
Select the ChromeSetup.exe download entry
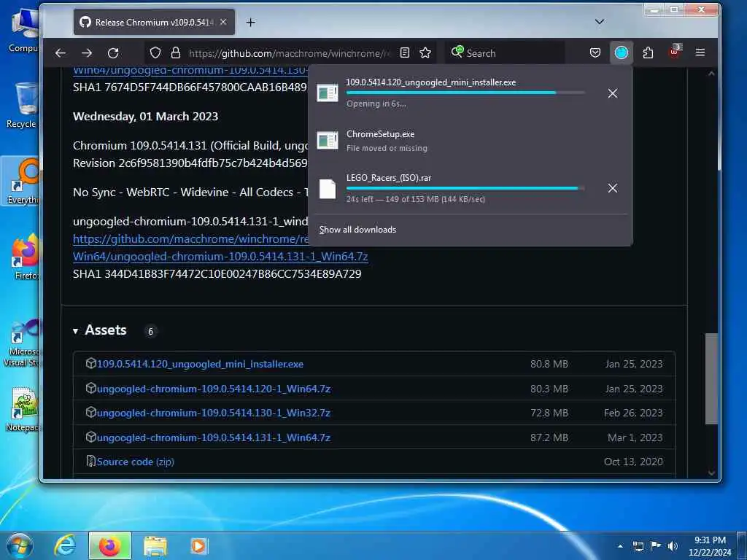[469, 141]
